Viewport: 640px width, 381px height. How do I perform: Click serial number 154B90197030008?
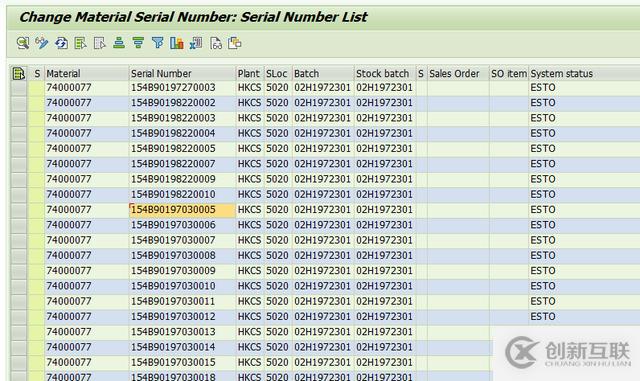(x=173, y=256)
